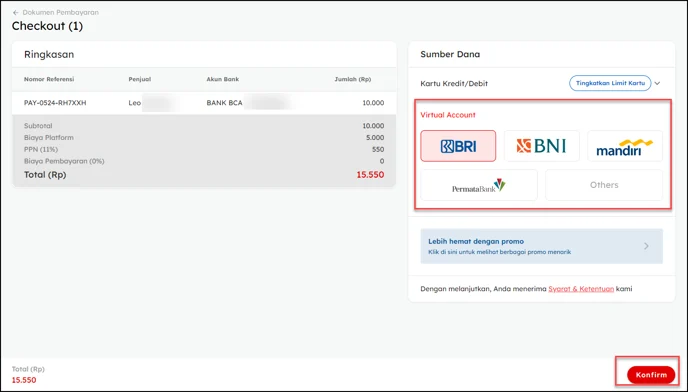The height and width of the screenshot is (392, 688).
Task: Open Lebih hemat dengan promo banner
Action: (x=541, y=246)
